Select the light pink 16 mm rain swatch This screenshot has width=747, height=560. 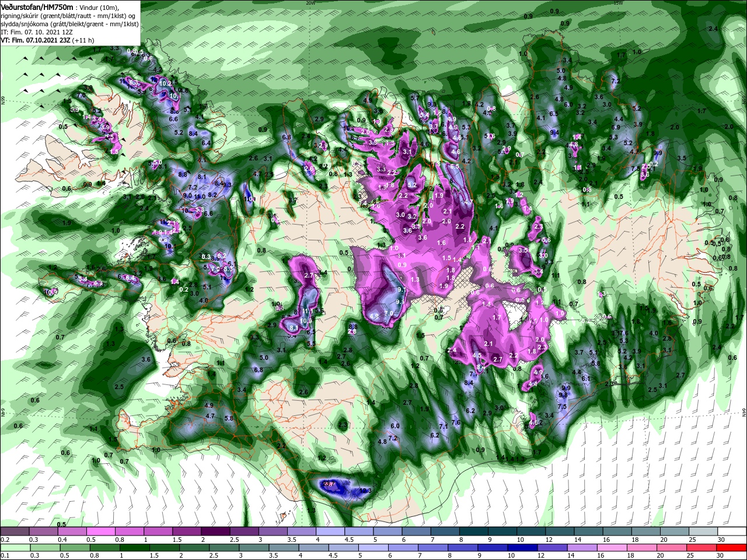[613, 548]
